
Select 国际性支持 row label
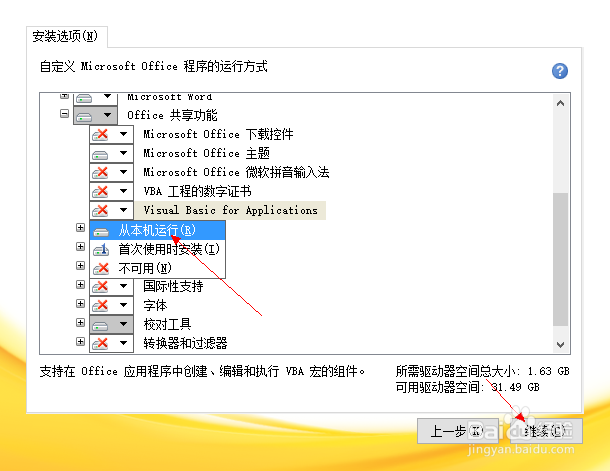point(173,286)
